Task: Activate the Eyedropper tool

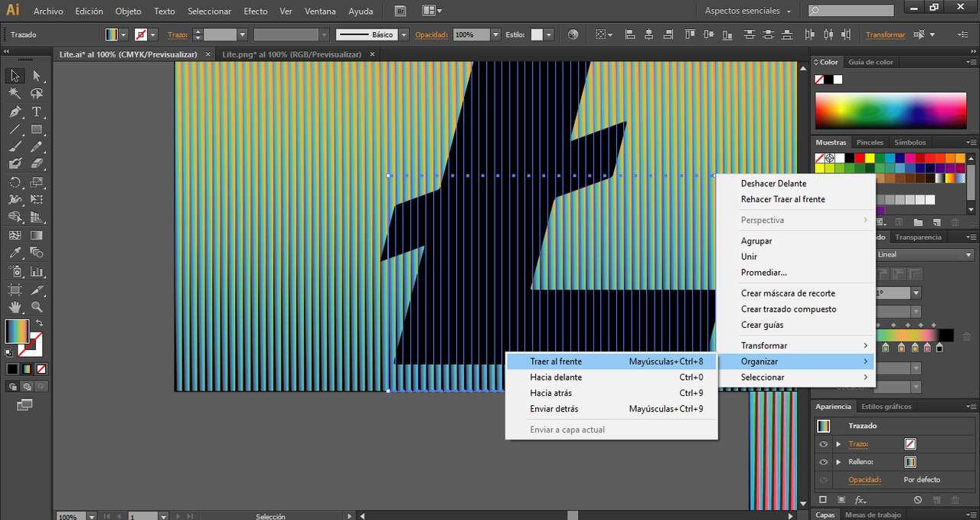Action: click(x=15, y=253)
